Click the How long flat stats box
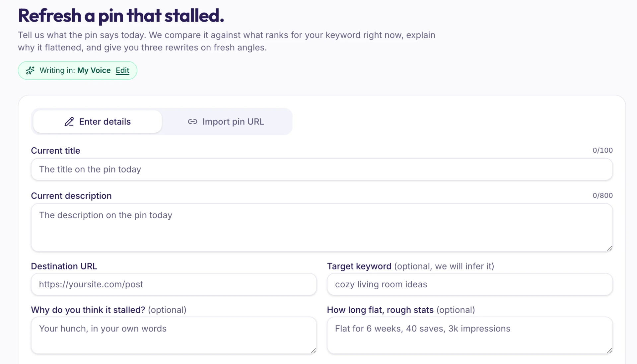637x364 pixels. tap(470, 335)
